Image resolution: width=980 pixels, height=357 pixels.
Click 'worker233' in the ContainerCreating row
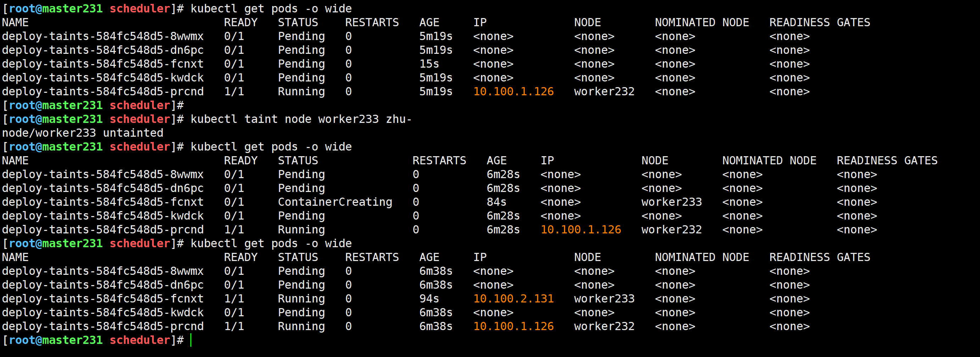(671, 202)
